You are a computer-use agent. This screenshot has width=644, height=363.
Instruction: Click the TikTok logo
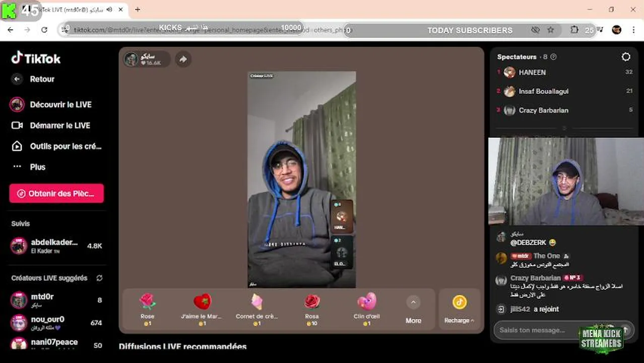click(36, 58)
